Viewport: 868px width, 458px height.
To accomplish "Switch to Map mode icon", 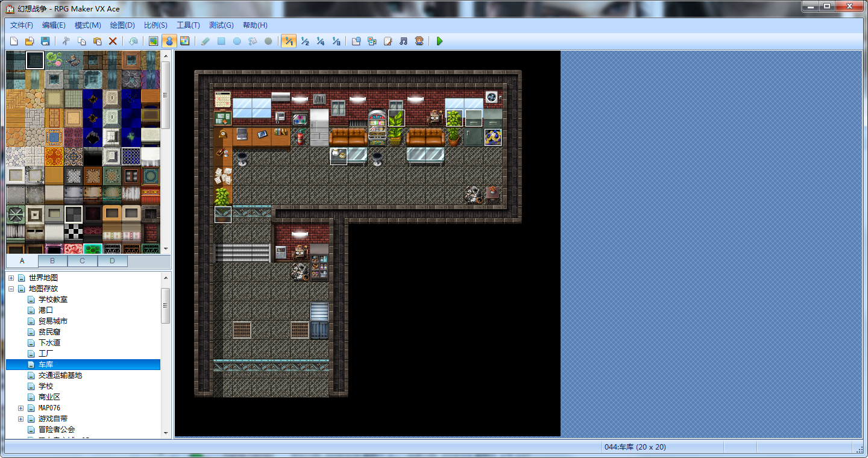I will 154,41.
